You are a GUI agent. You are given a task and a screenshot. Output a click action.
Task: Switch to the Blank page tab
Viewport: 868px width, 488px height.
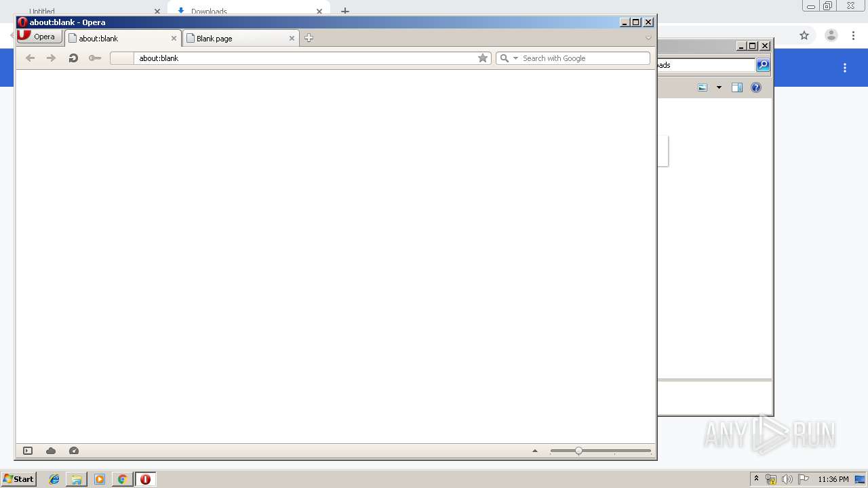241,38
